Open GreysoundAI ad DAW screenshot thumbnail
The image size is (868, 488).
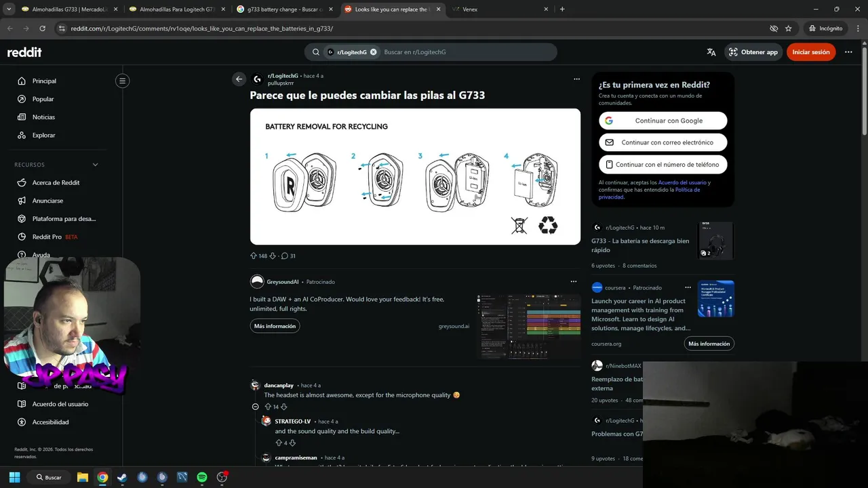coord(528,326)
